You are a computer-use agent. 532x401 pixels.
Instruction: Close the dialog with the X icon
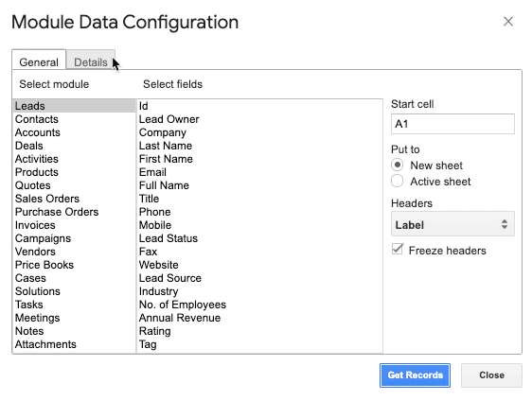point(508,22)
